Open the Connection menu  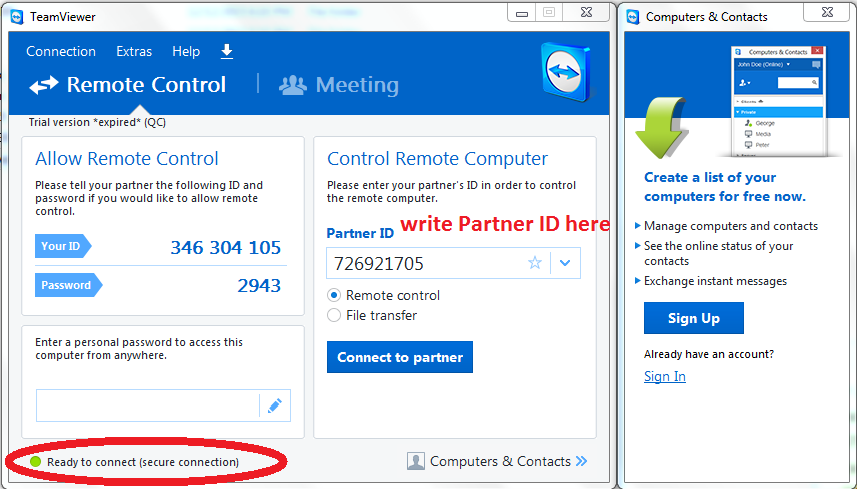pos(61,51)
